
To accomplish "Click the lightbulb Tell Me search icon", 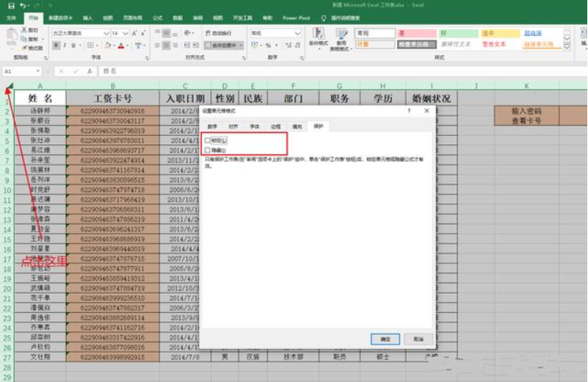I will pyautogui.click(x=324, y=18).
